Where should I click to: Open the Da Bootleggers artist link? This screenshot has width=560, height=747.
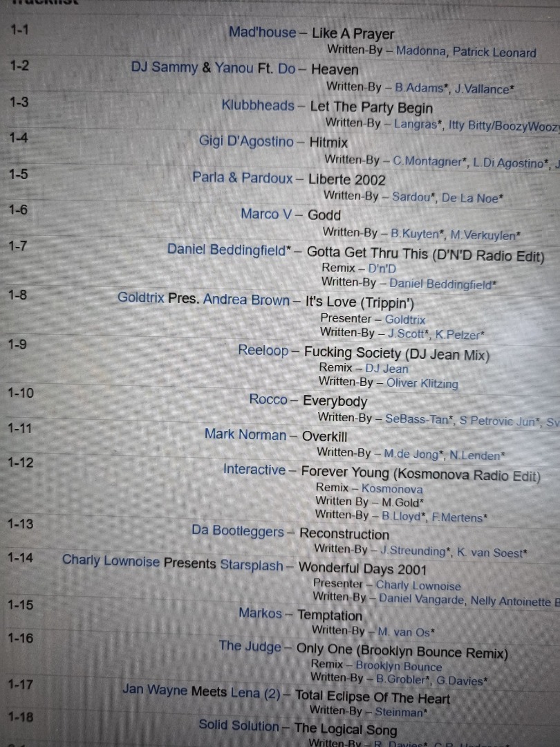tap(238, 531)
